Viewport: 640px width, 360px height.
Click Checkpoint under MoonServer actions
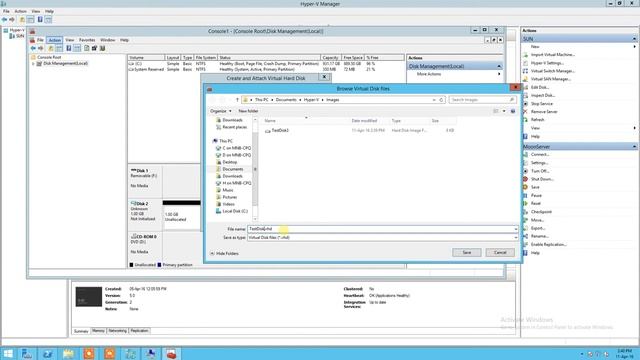[541, 212]
